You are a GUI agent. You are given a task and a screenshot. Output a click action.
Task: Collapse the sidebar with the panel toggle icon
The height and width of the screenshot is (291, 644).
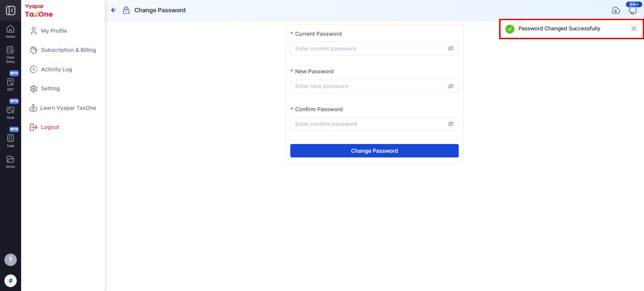(10, 10)
